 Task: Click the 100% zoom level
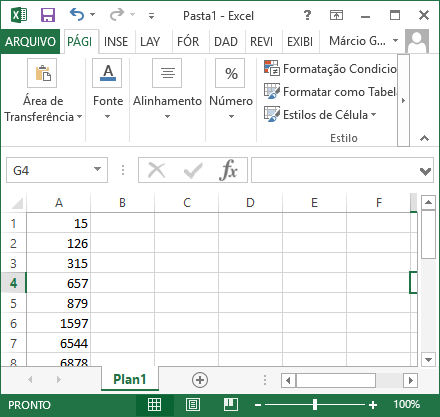pos(406,404)
